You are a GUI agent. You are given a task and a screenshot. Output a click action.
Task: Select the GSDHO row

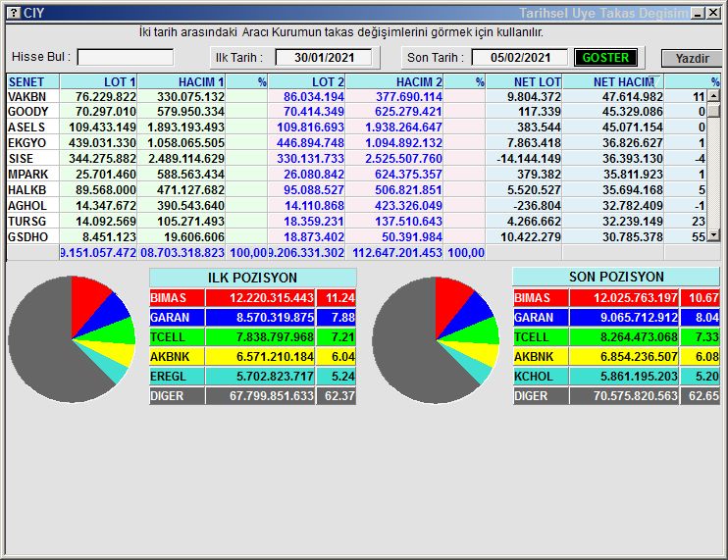coord(356,237)
